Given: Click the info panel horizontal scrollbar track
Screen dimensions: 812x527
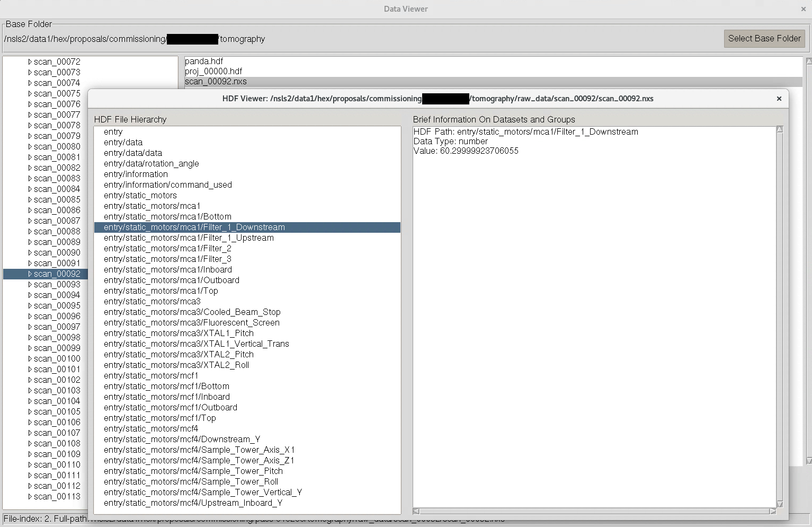Looking at the screenshot, I should [x=594, y=511].
